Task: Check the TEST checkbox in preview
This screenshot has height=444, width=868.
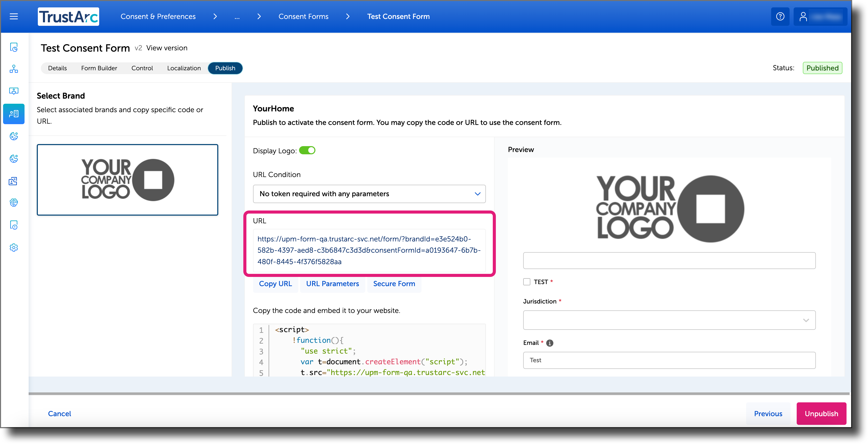Action: [527, 282]
